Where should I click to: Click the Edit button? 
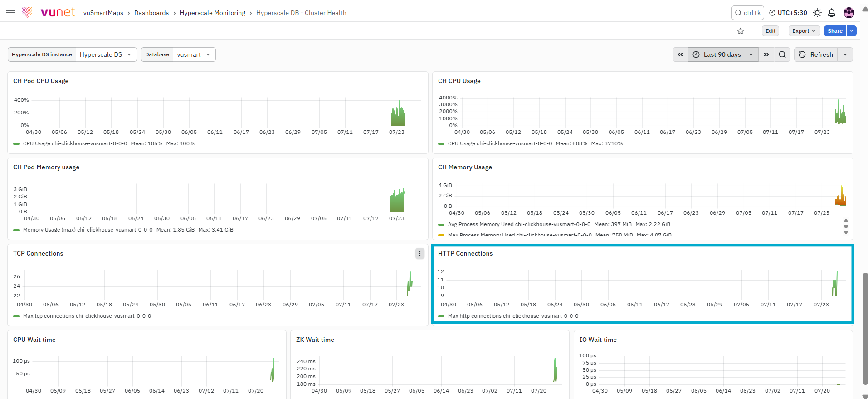pyautogui.click(x=770, y=31)
